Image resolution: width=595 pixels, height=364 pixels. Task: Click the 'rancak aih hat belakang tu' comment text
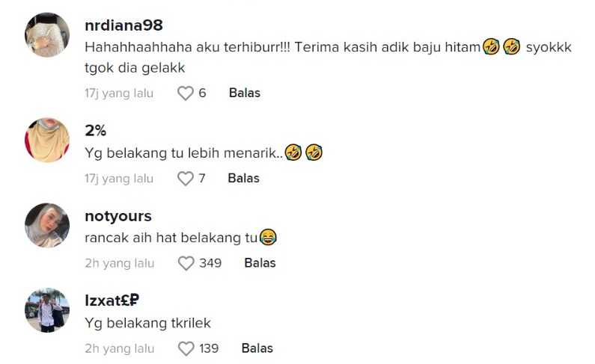pos(172,238)
